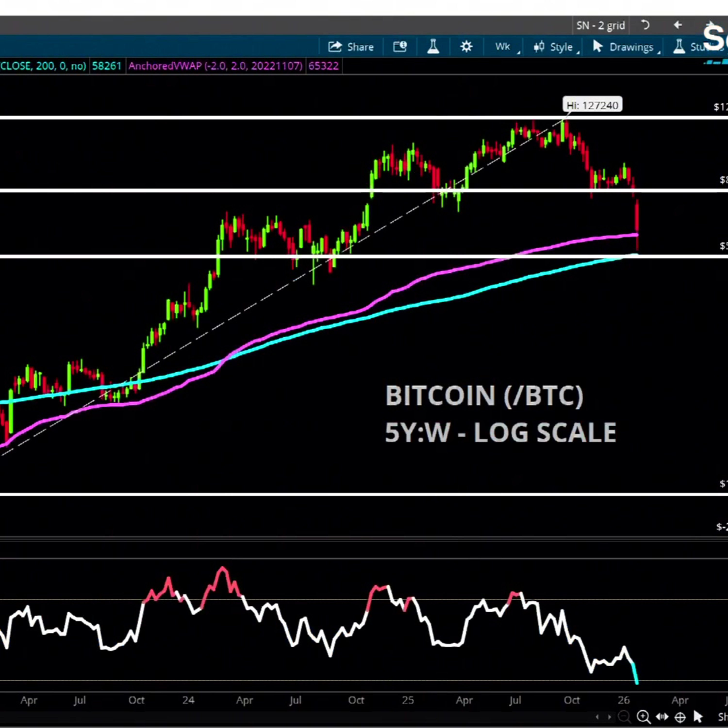This screenshot has width=728, height=728.
Task: Click the back arrow navigation icon
Action: tap(678, 25)
